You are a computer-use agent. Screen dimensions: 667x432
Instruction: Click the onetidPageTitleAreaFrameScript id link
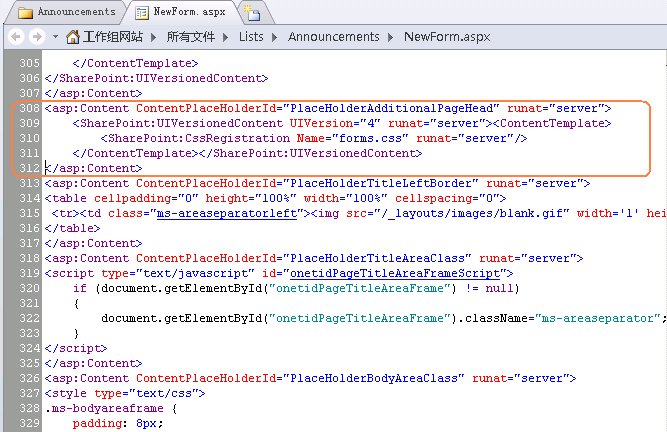pos(395,273)
